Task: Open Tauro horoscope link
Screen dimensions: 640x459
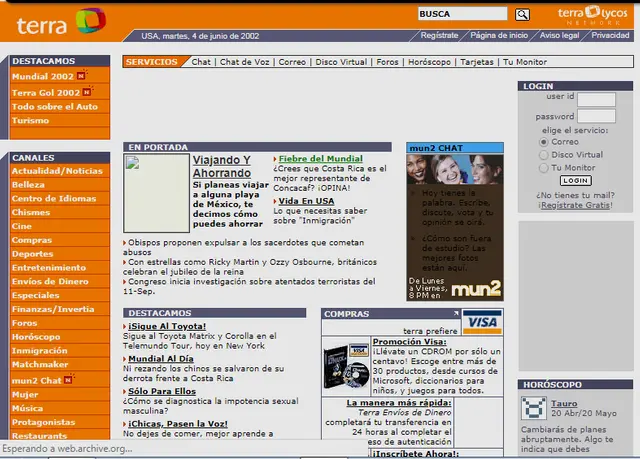Action: pos(564,404)
